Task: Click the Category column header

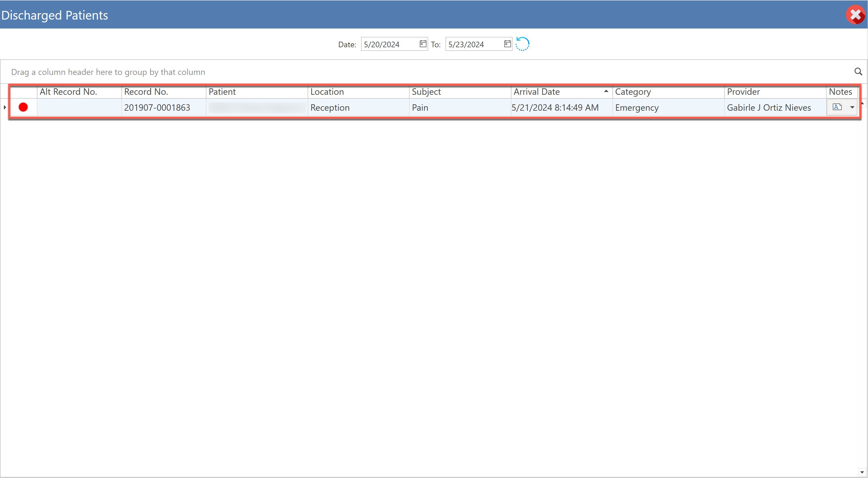Action: point(633,92)
